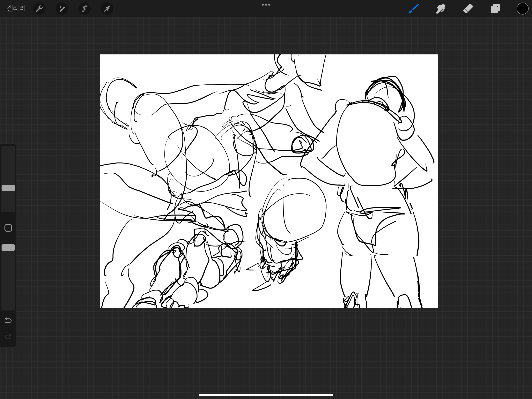
Task: Tap the square modify button in the sidebar
Action: (8, 228)
